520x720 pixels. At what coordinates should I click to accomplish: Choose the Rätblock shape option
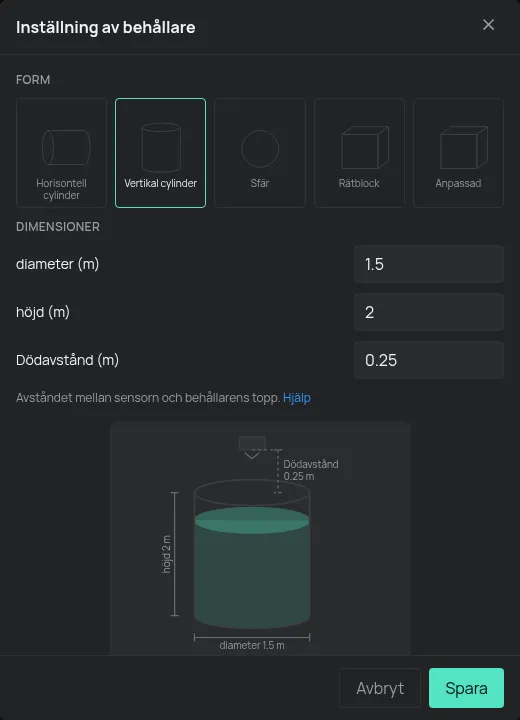point(359,153)
